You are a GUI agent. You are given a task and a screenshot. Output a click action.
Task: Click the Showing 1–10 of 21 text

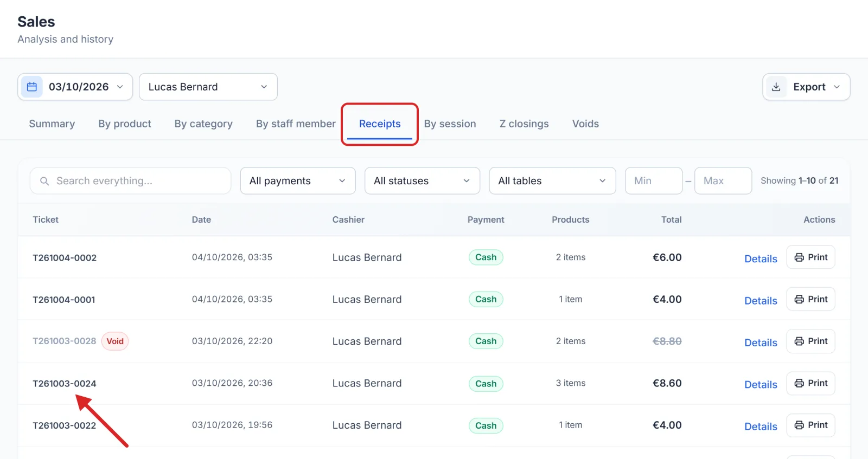tap(799, 180)
